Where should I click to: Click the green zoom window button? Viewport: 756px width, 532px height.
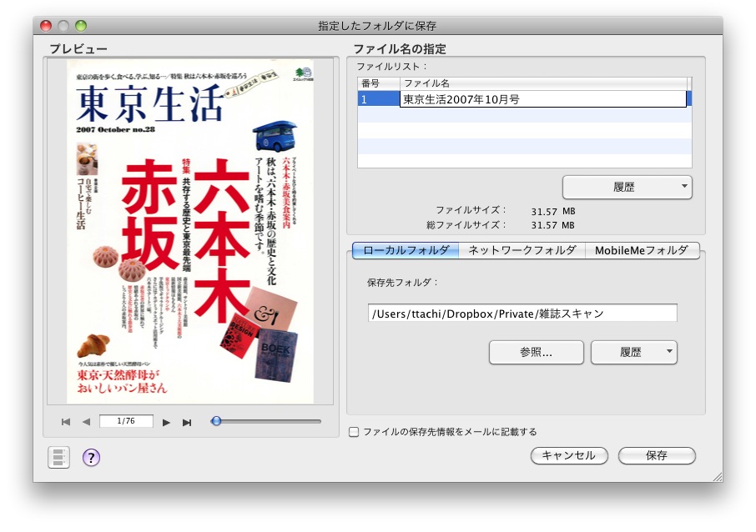(81, 26)
